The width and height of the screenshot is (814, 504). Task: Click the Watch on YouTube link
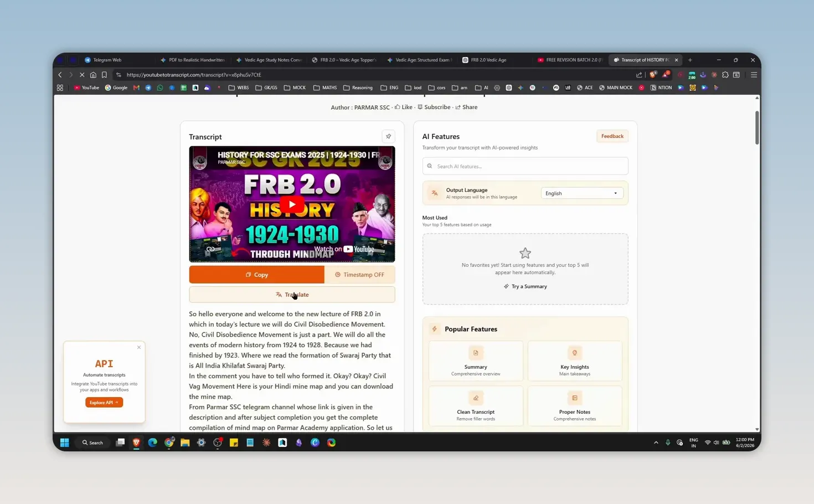point(344,249)
